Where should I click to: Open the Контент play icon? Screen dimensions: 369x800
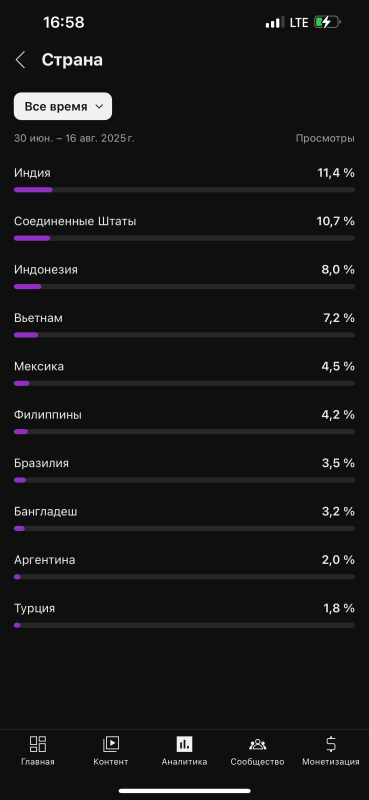[111, 743]
